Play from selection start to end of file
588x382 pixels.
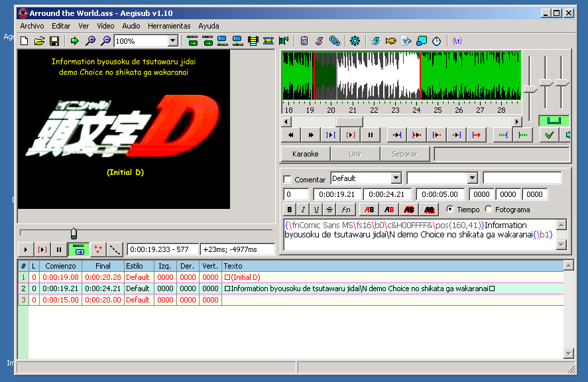click(476, 135)
